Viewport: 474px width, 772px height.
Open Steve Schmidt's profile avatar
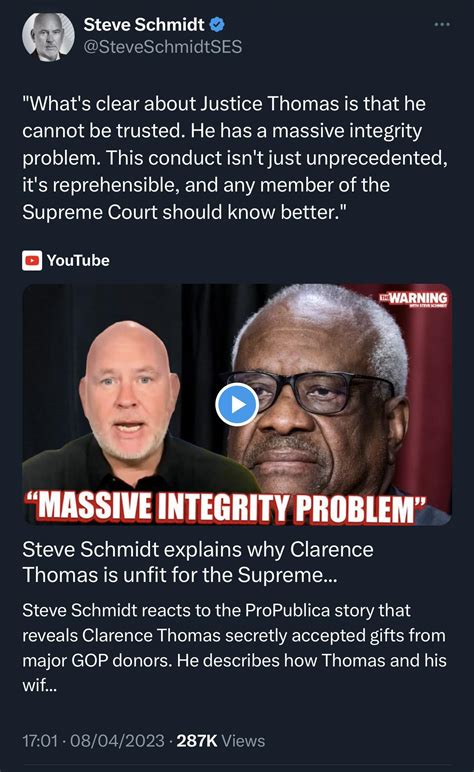click(48, 37)
